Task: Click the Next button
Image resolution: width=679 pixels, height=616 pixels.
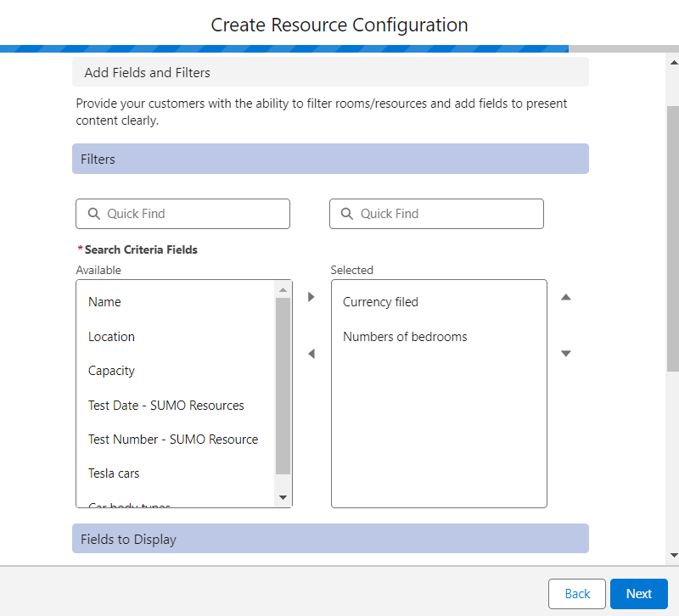Action: pyautogui.click(x=638, y=594)
